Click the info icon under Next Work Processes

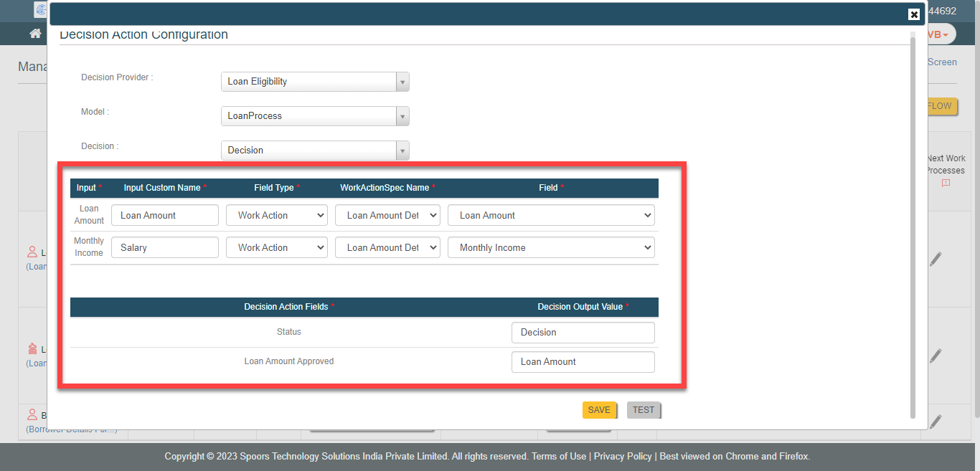(x=946, y=184)
